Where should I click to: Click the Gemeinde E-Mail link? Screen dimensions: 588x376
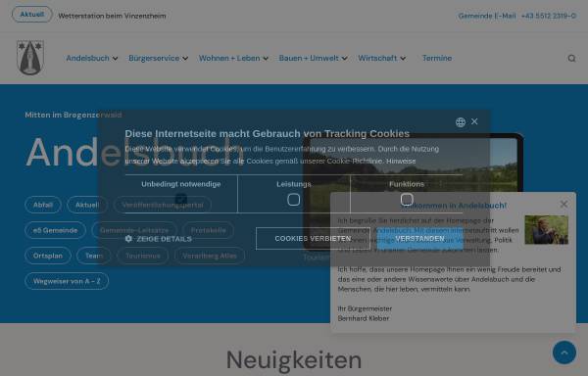coord(487,16)
